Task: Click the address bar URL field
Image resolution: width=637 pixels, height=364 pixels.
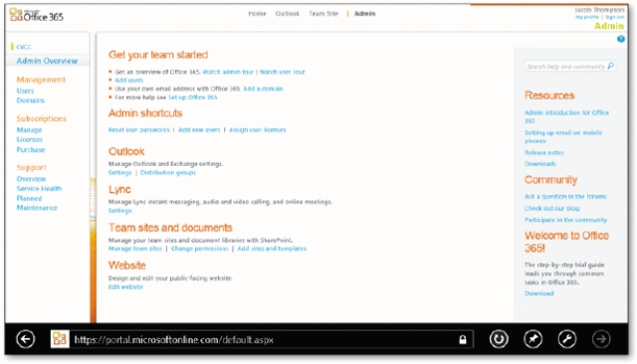Action: pyautogui.click(x=262, y=339)
